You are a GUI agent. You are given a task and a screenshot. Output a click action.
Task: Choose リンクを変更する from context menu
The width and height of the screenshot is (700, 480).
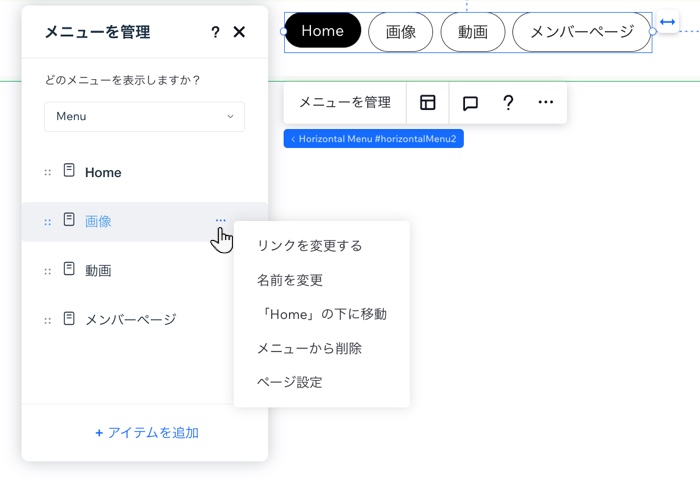click(309, 246)
